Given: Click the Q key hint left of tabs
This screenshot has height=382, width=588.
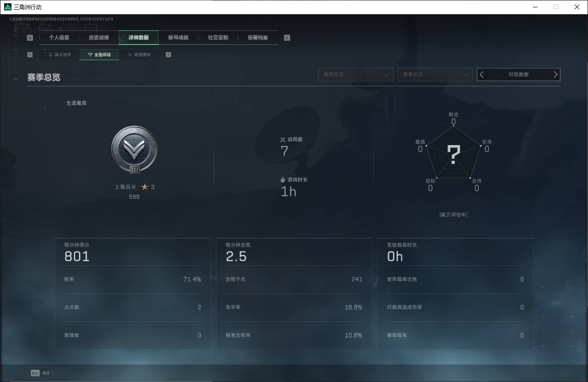Looking at the screenshot, I should pos(30,38).
